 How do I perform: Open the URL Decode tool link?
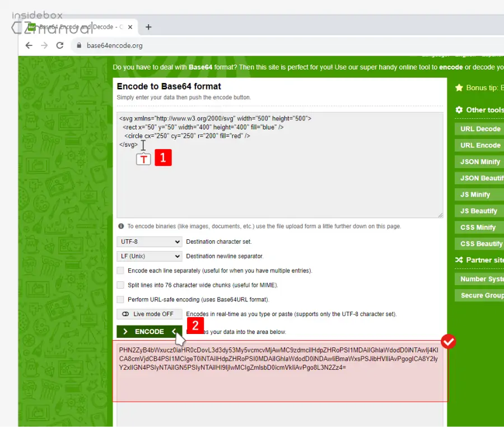(480, 129)
